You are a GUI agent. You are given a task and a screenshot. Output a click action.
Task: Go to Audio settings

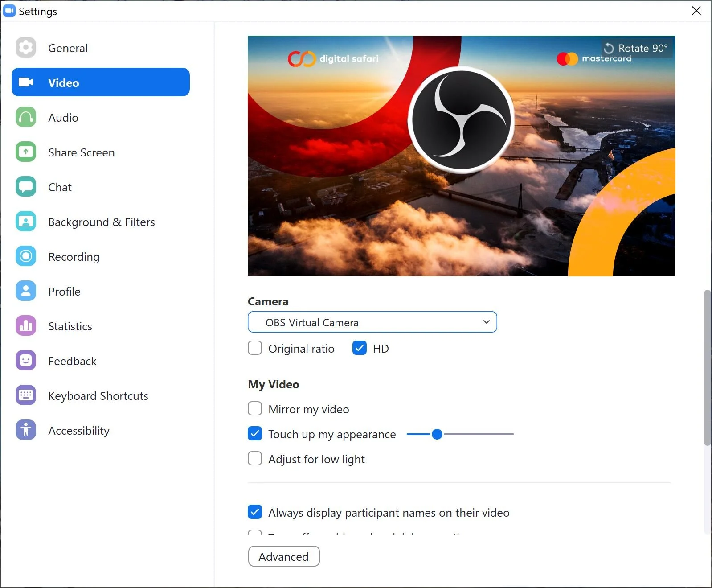[x=101, y=117]
